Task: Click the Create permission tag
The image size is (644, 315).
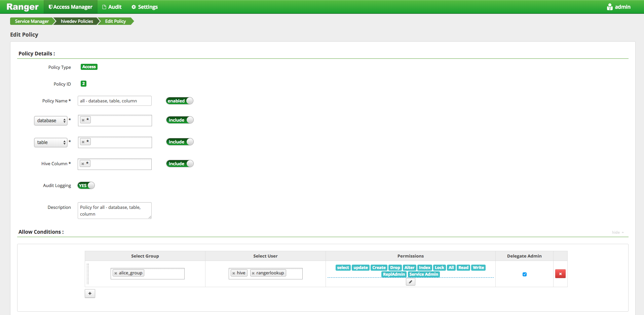Action: click(379, 268)
